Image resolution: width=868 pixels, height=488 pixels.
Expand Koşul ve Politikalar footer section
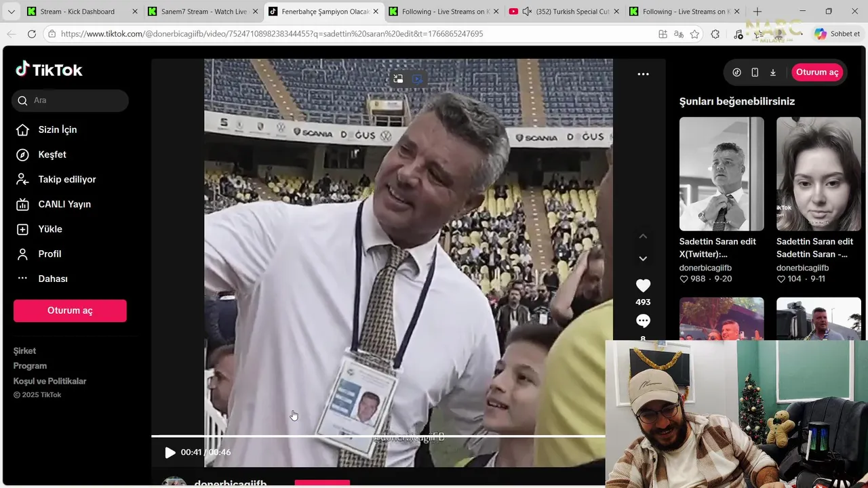point(50,381)
